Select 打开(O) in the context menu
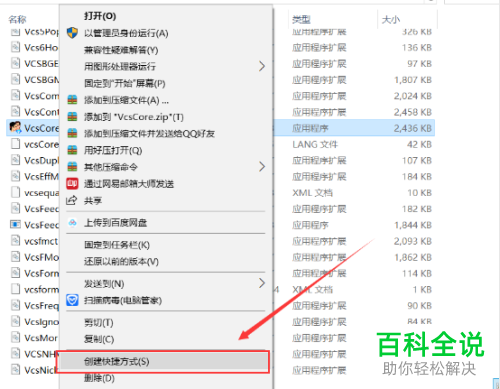The width and height of the screenshot is (500, 389). [100, 16]
